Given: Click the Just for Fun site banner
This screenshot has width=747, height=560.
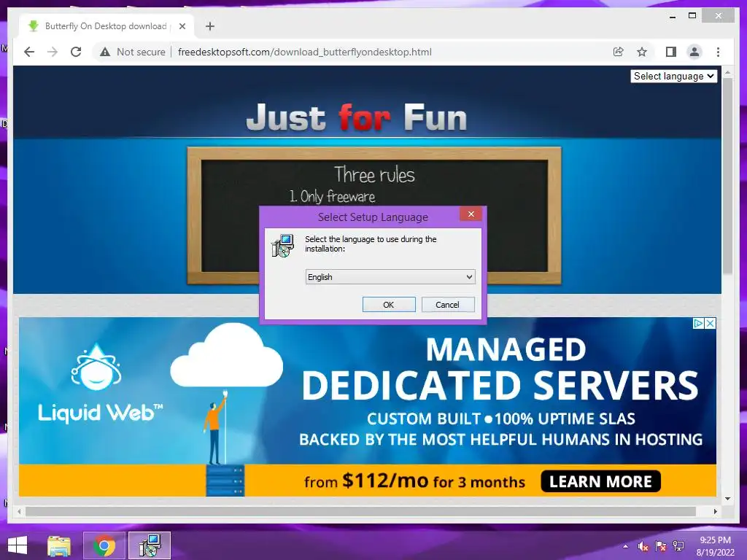Looking at the screenshot, I should click(x=357, y=117).
